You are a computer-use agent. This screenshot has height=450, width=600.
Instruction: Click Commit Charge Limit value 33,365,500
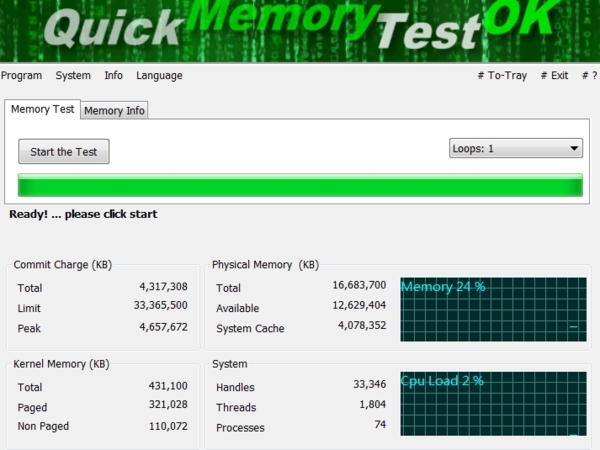click(161, 305)
